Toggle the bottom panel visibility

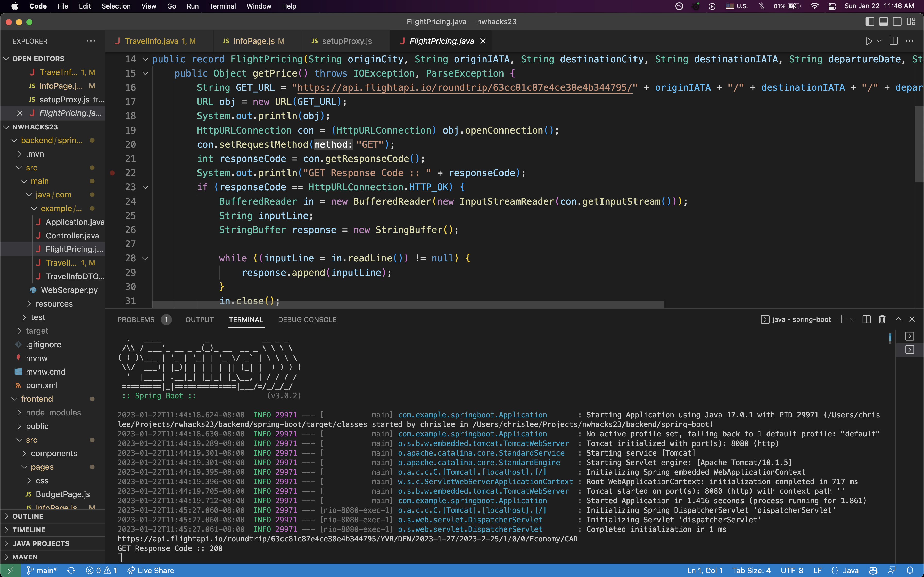tap(884, 22)
